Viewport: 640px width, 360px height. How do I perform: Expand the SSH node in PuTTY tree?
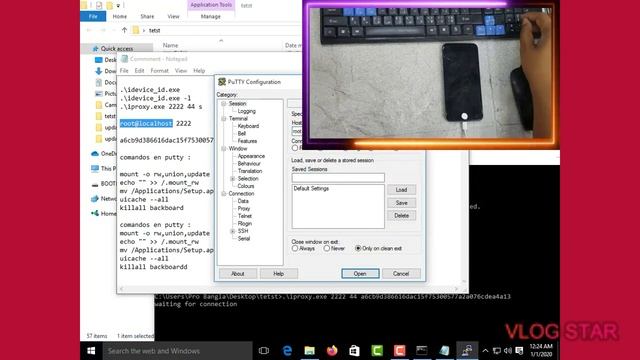coord(233,231)
